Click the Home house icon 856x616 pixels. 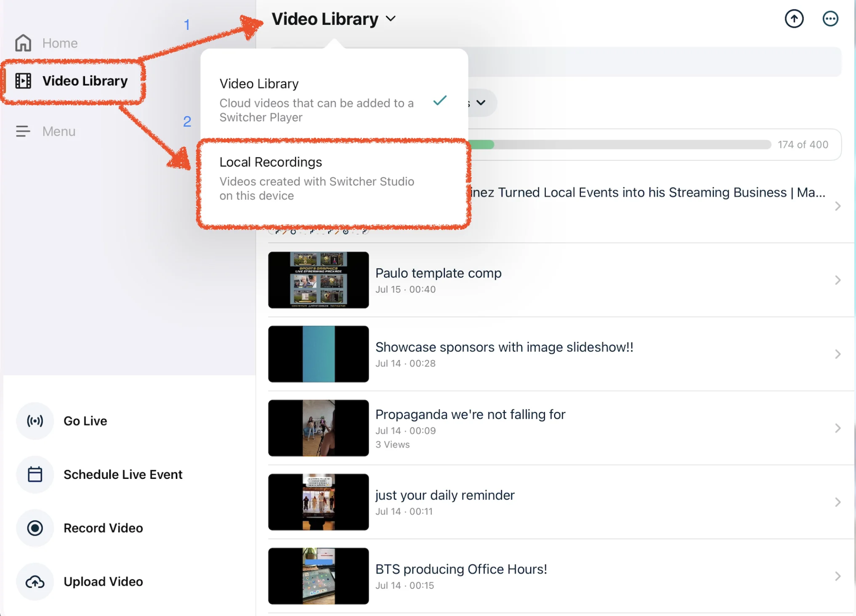pyautogui.click(x=23, y=43)
